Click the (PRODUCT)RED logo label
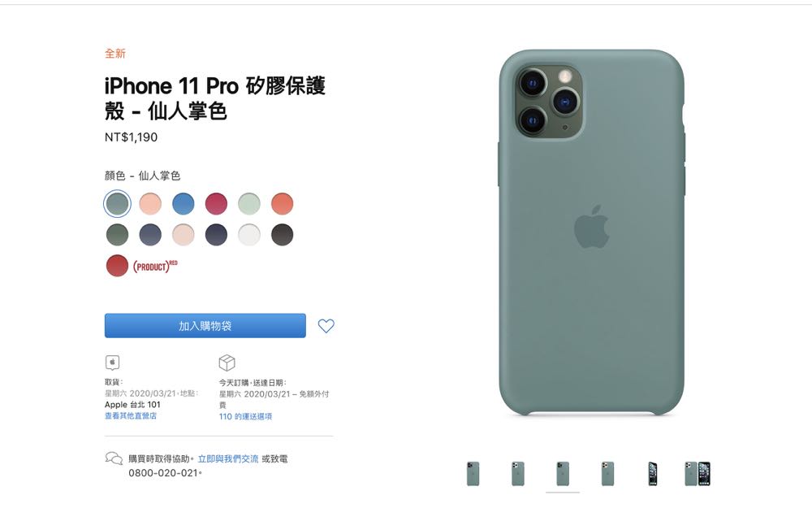The image size is (812, 508). click(155, 266)
